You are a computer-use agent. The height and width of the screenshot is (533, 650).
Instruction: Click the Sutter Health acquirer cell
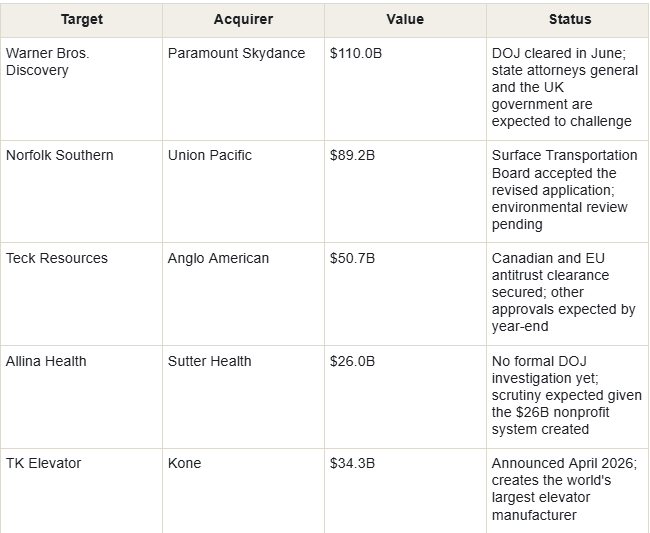243,397
